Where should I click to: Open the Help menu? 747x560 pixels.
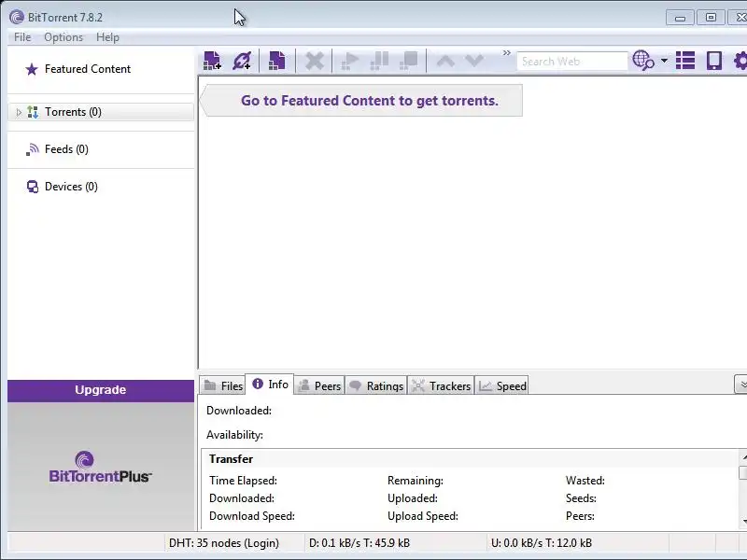click(x=107, y=37)
